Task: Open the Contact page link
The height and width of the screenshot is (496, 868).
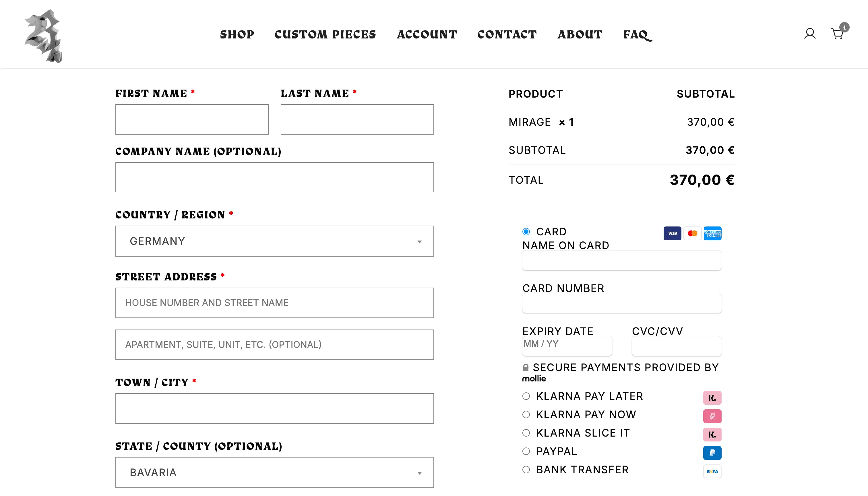Action: point(507,34)
